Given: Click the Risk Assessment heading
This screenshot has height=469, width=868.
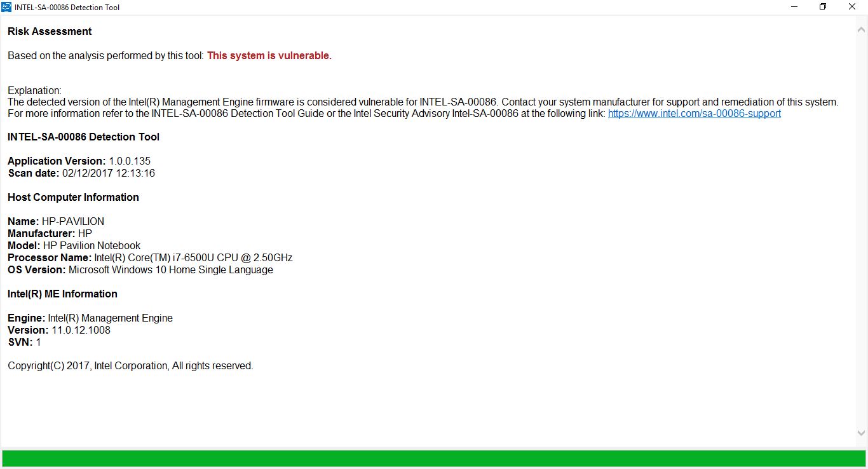Looking at the screenshot, I should click(50, 32).
